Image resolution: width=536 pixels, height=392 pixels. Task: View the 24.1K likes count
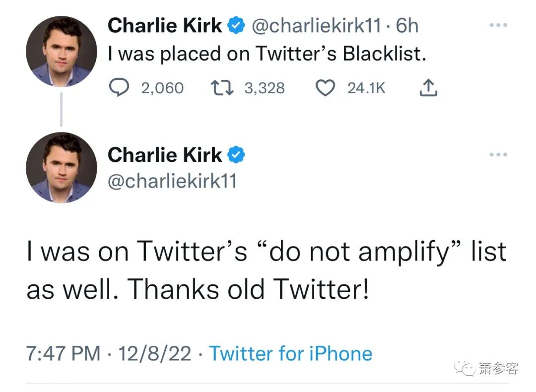(x=366, y=88)
